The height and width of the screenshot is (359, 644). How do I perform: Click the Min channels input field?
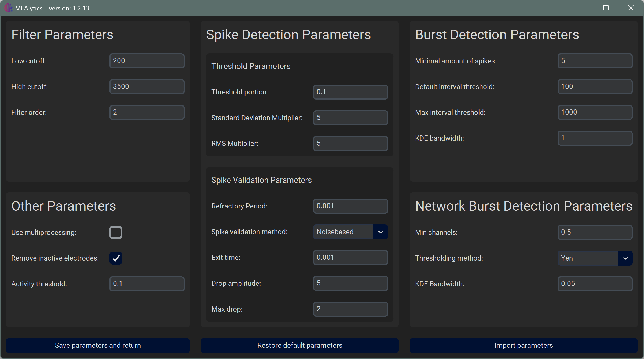(x=595, y=232)
